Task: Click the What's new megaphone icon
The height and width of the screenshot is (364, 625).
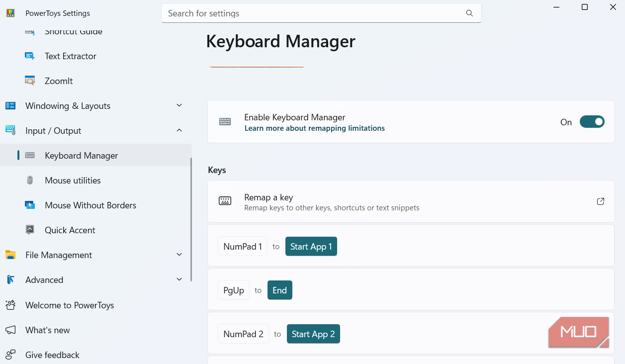Action: tap(10, 330)
